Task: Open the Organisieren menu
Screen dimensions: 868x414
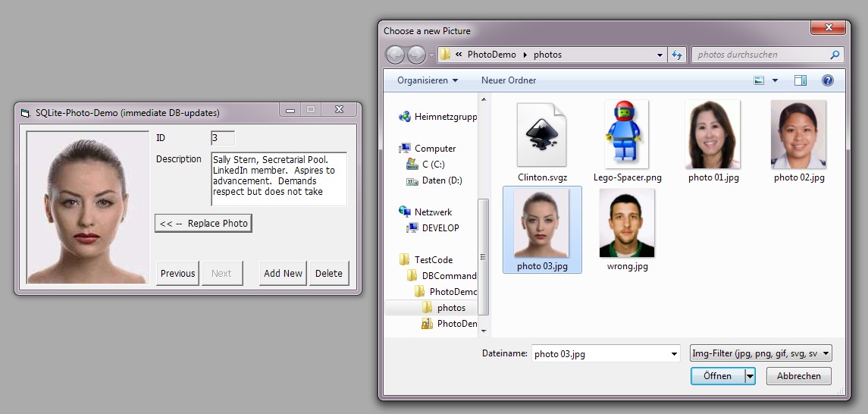Action: point(428,80)
